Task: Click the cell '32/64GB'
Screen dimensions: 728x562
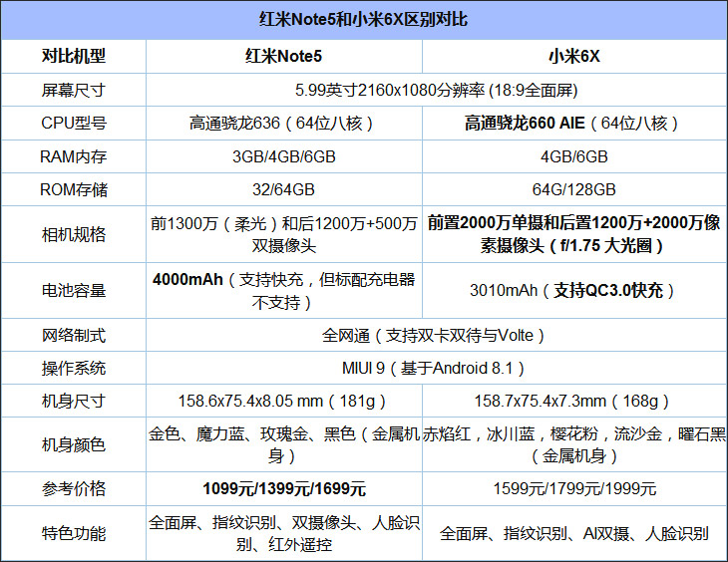Action: (283, 189)
